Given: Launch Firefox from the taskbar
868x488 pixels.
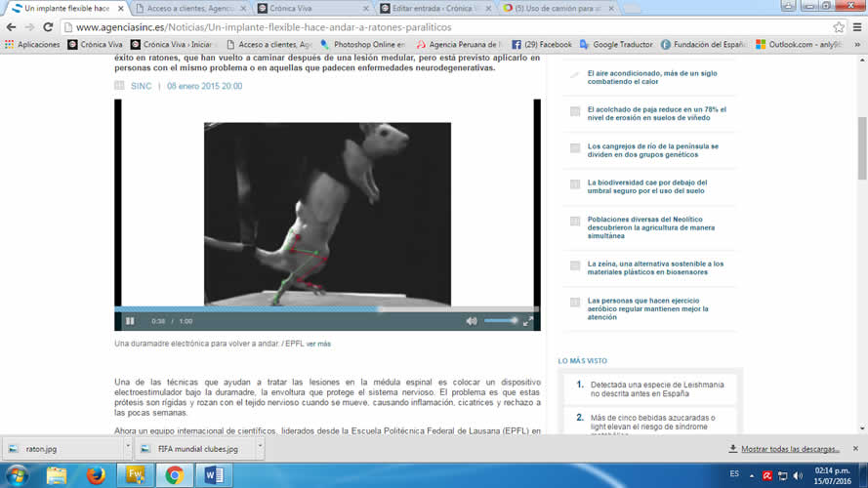Looking at the screenshot, I should point(96,475).
